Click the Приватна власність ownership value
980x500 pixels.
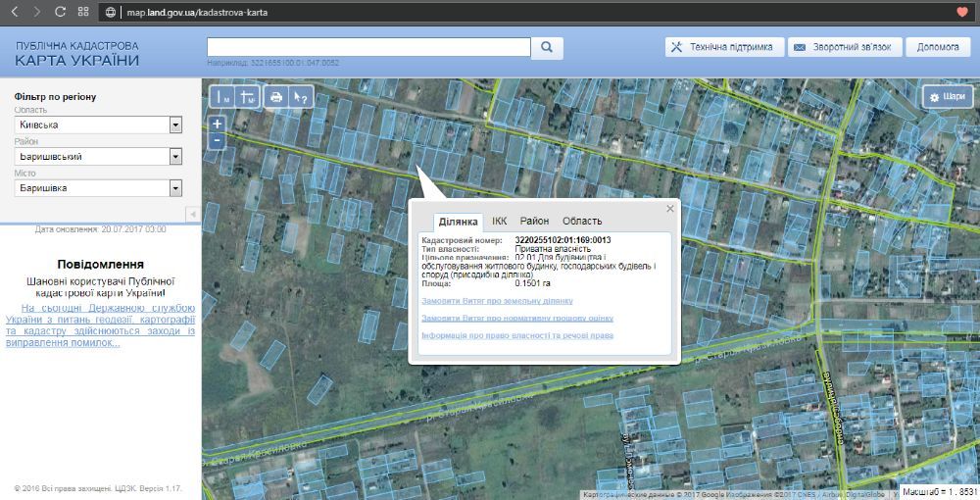(553, 249)
